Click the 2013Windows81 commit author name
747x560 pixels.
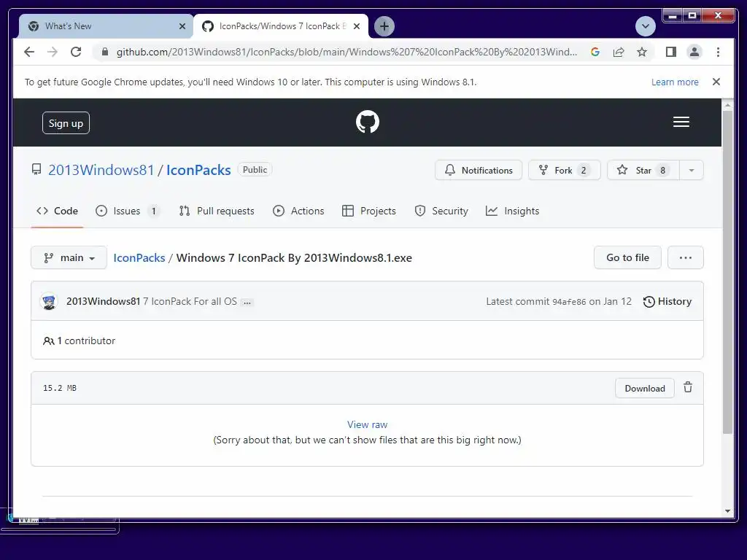103,301
